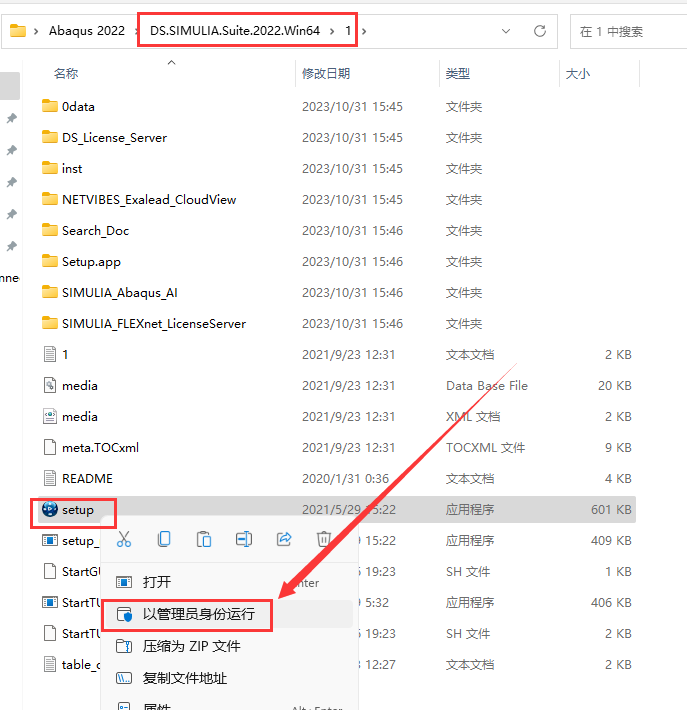Click the SIMULIA_FLEXnet_LicenseServer folder icon
The image size is (687, 710).
[x=50, y=323]
